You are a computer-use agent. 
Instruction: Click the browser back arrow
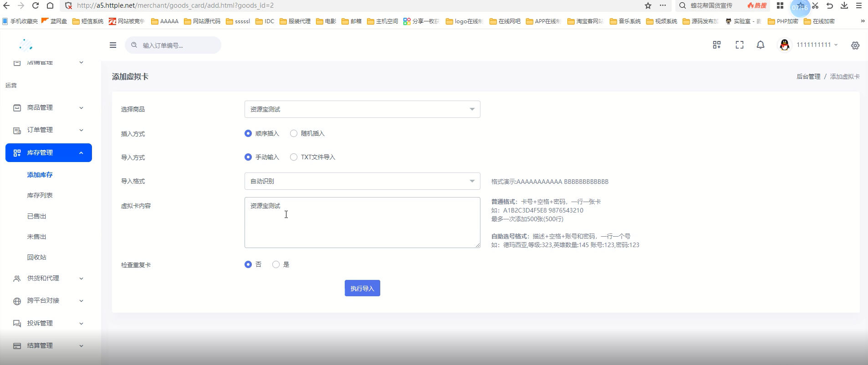tap(6, 5)
